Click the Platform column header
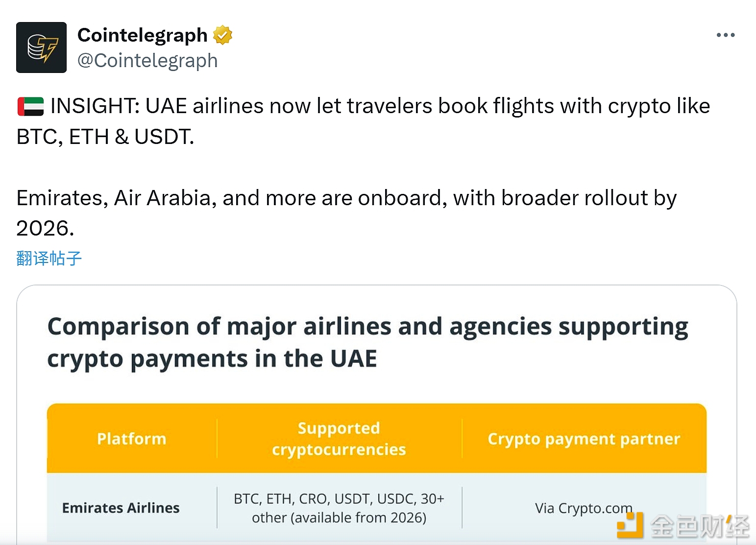This screenshot has width=756, height=545. [131, 439]
